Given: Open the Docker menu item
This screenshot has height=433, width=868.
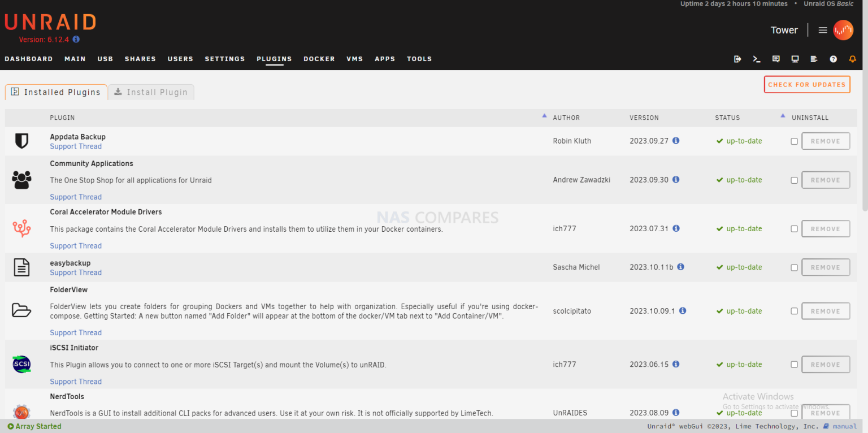Looking at the screenshot, I should point(319,59).
